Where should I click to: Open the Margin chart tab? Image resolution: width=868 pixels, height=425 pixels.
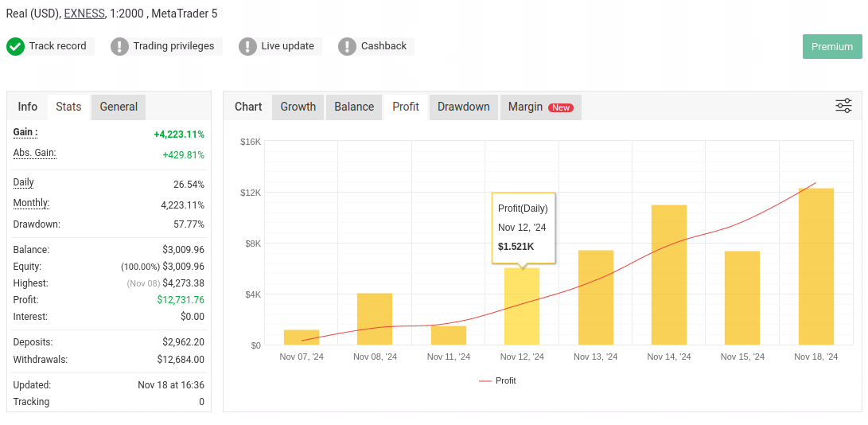525,107
